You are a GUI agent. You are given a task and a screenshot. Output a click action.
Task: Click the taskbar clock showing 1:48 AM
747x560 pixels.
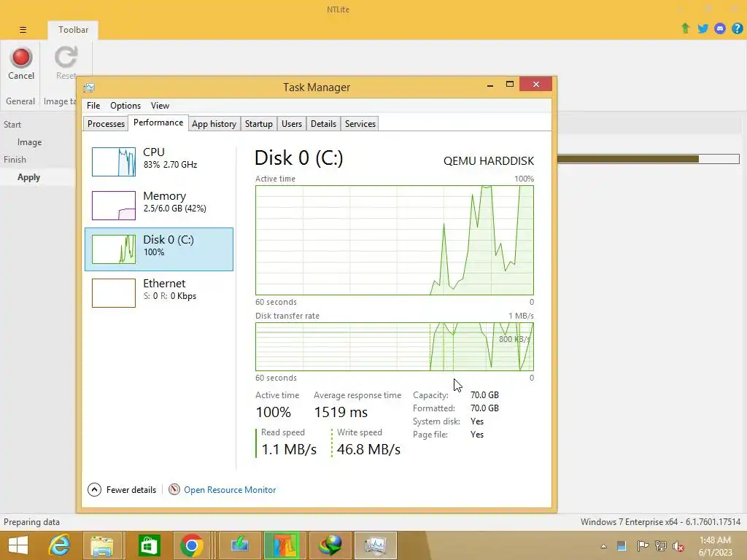[715, 546]
